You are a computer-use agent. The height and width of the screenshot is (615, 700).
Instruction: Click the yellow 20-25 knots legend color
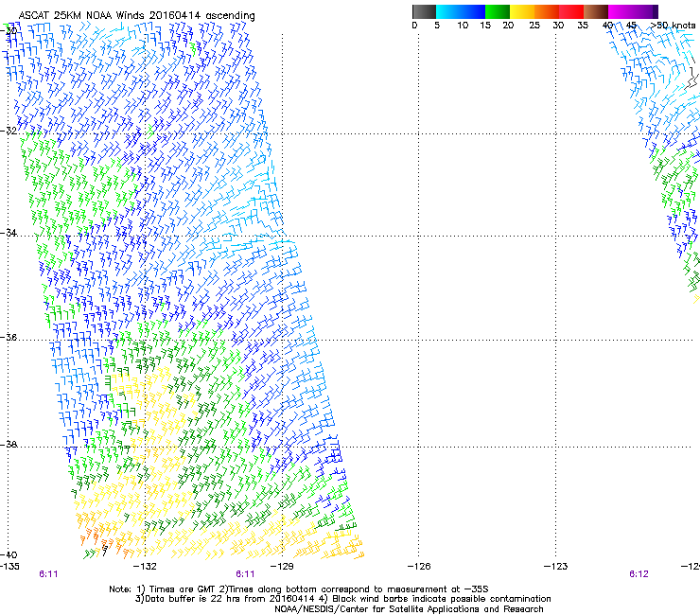pos(522,11)
